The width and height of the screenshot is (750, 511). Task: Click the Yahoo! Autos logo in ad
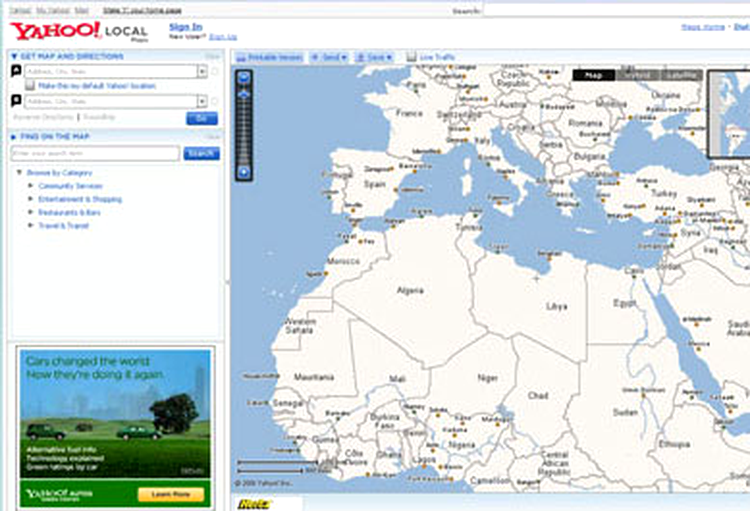coord(59,494)
